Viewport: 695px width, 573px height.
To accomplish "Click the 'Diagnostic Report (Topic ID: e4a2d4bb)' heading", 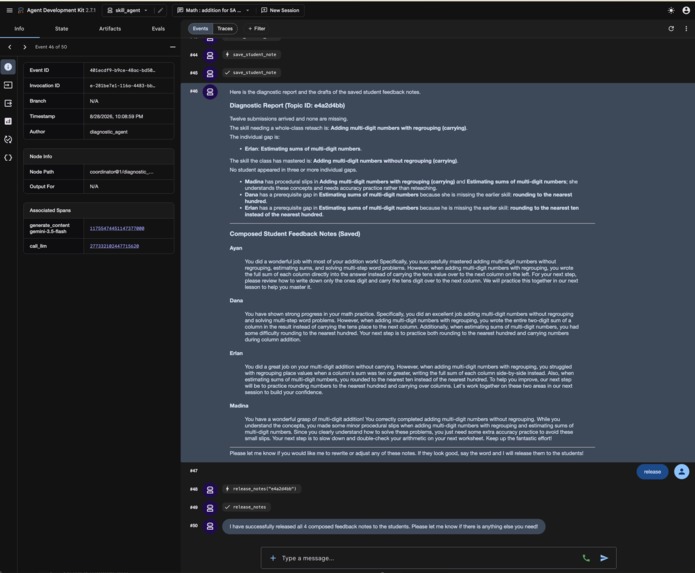I will pos(287,105).
